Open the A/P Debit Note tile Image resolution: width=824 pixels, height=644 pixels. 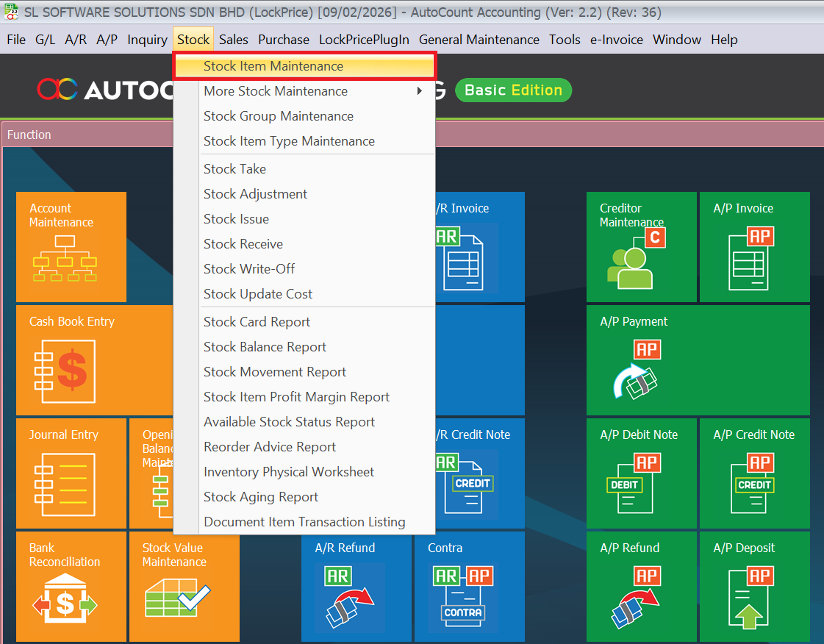641,473
